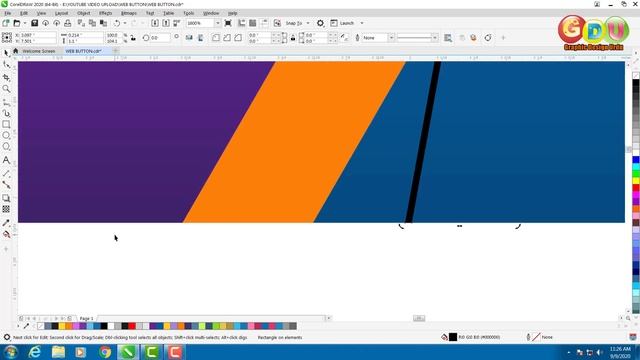
Task: Toggle show rulers button
Action: (x=242, y=23)
